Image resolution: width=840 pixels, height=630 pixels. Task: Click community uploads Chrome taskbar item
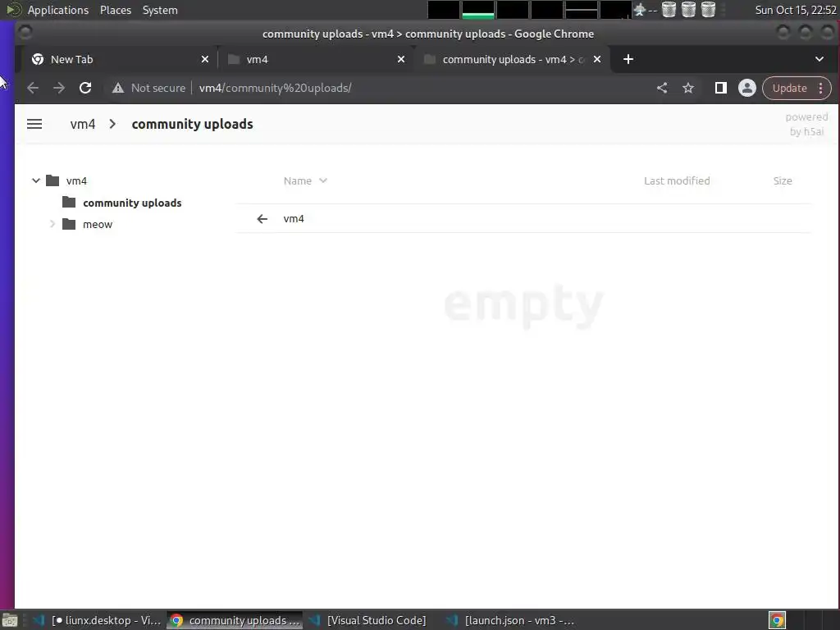click(235, 620)
